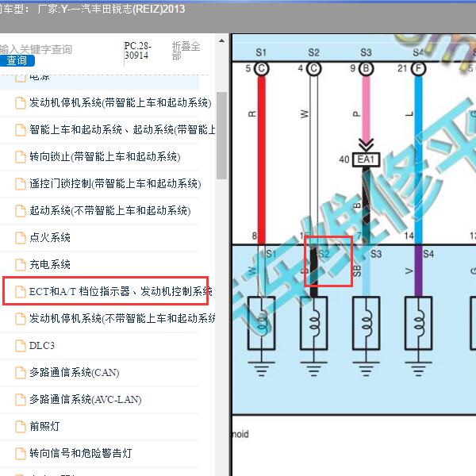Click connector F circle at S4 pin 21
The width and height of the screenshot is (476, 476).
pos(419,68)
